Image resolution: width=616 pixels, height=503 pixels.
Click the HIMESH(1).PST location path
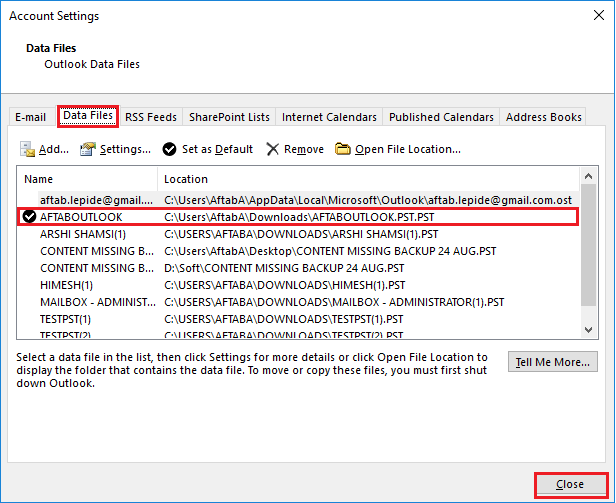point(284,285)
